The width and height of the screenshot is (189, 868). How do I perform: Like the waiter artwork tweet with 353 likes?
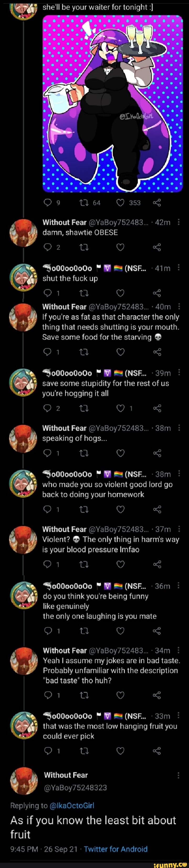tap(120, 203)
